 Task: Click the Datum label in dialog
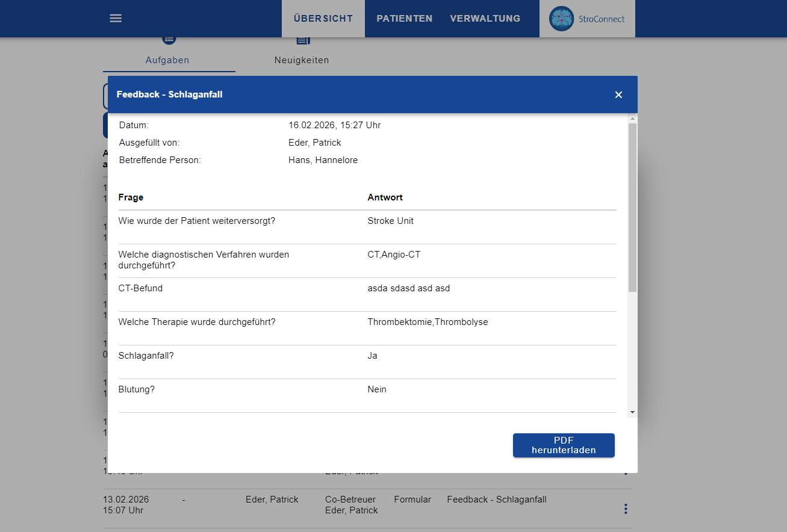click(134, 125)
